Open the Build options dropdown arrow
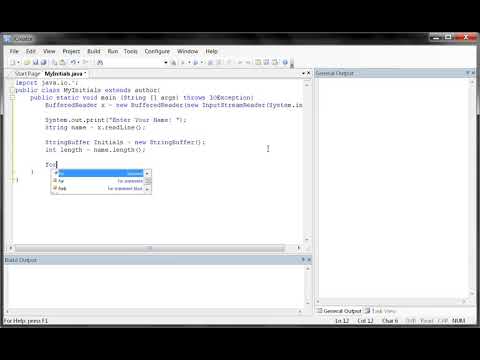This screenshot has width=480, height=360. [189, 62]
